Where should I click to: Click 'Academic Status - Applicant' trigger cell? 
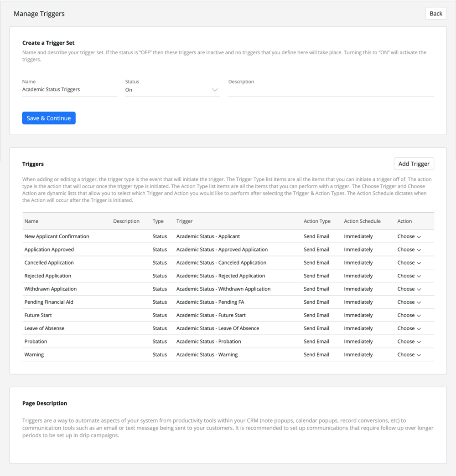[208, 236]
